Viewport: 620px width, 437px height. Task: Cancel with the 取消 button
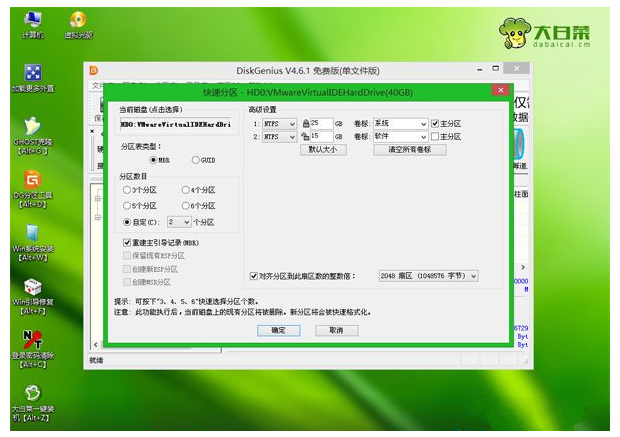(x=336, y=330)
